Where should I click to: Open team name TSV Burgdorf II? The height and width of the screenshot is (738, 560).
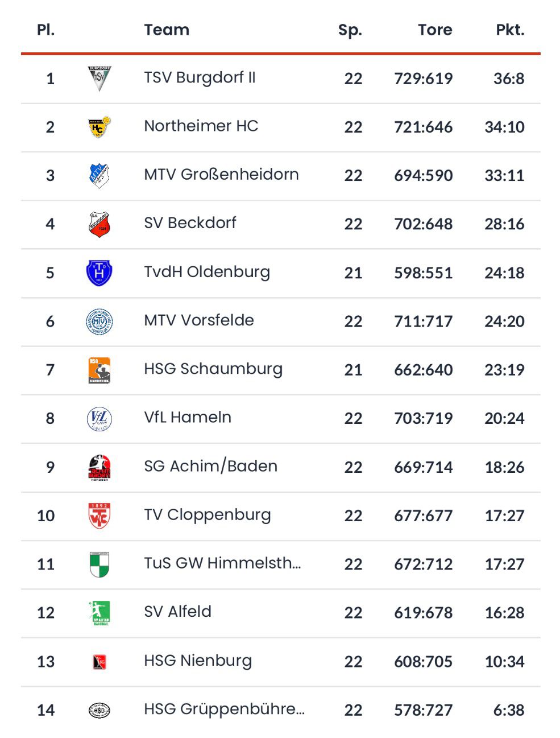[200, 77]
